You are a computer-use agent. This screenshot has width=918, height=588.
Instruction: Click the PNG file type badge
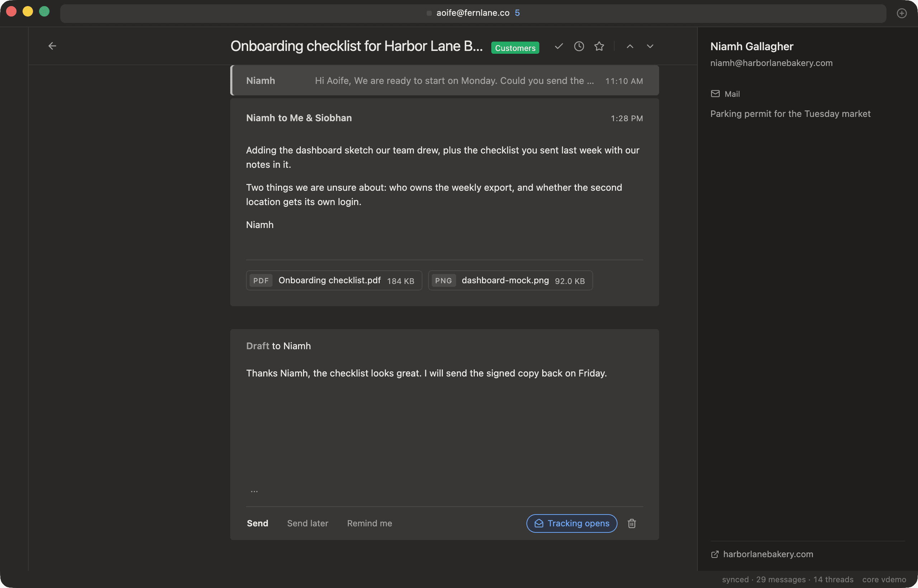click(x=443, y=281)
